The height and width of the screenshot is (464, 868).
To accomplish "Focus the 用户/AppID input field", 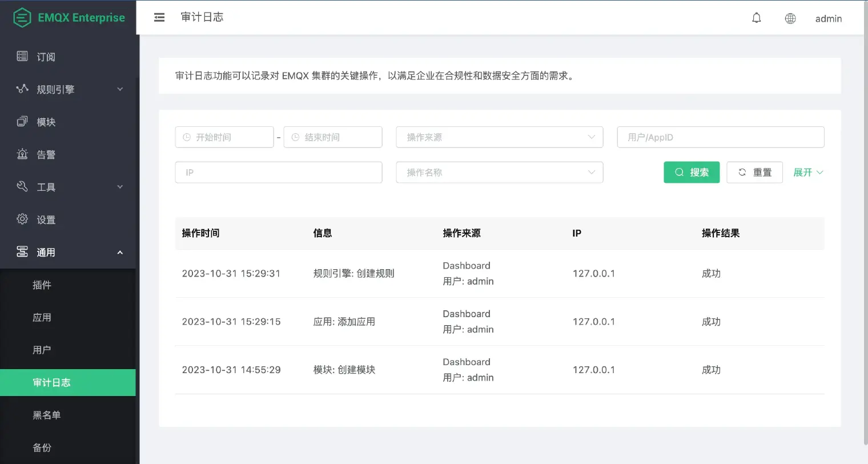I will pyautogui.click(x=721, y=137).
